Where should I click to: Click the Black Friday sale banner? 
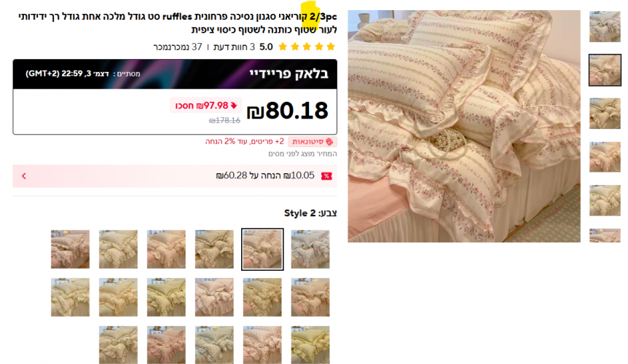tap(175, 74)
